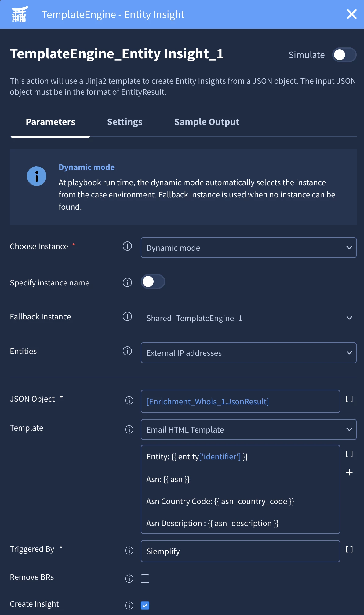This screenshot has height=615, width=364.
Task: Click the plus icon beside Template area
Action: 349,472
